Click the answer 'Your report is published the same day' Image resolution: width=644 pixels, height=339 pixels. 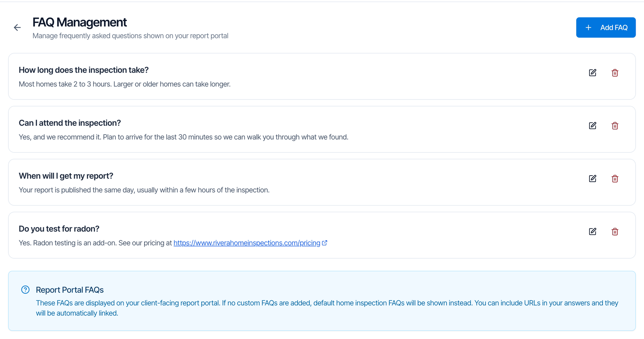[x=144, y=190]
